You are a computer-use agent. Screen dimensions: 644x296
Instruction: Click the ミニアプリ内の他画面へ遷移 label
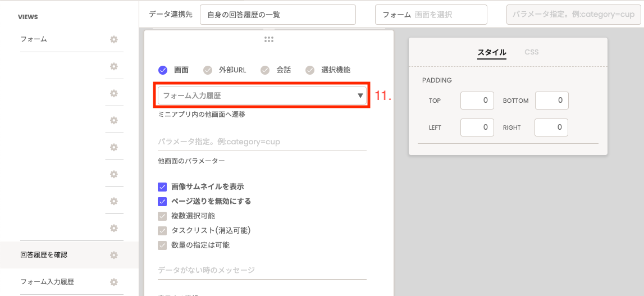[202, 114]
